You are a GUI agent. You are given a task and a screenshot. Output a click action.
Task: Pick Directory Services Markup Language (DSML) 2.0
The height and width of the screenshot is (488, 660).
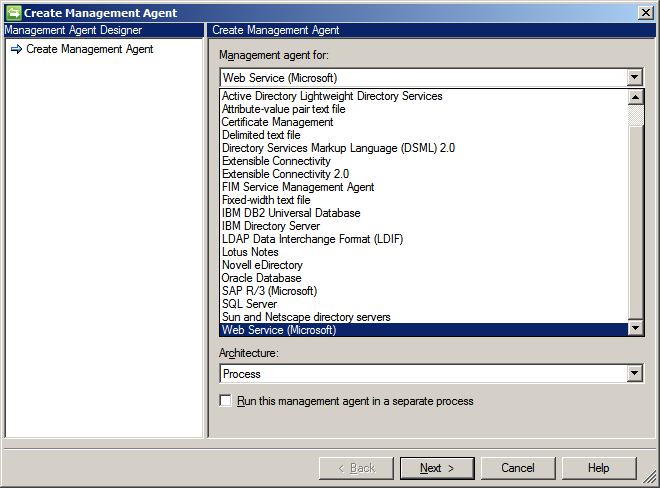pos(424,148)
